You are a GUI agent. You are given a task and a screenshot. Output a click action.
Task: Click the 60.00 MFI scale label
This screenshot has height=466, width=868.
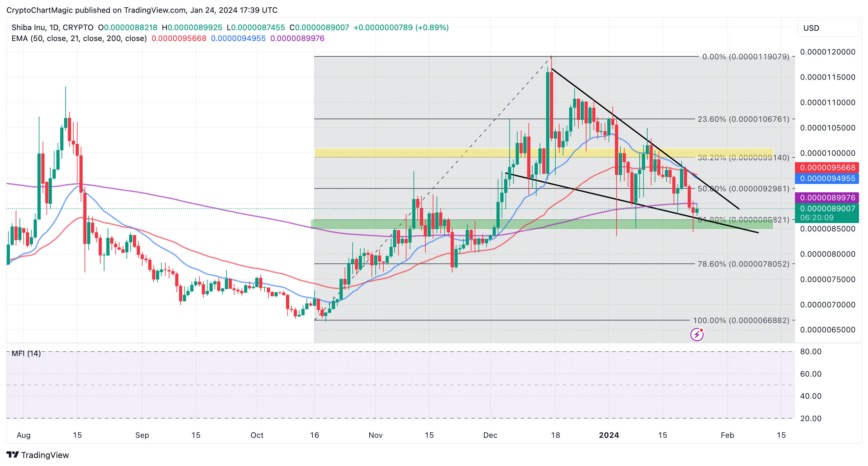(811, 374)
